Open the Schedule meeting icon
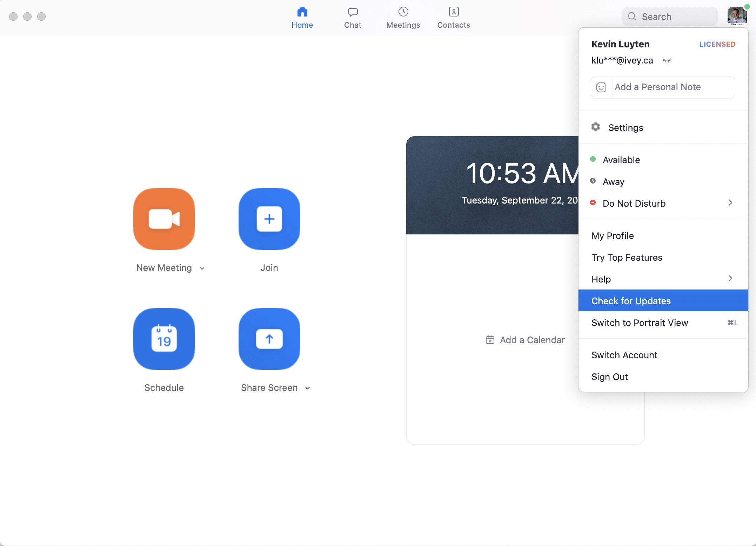 coord(163,339)
